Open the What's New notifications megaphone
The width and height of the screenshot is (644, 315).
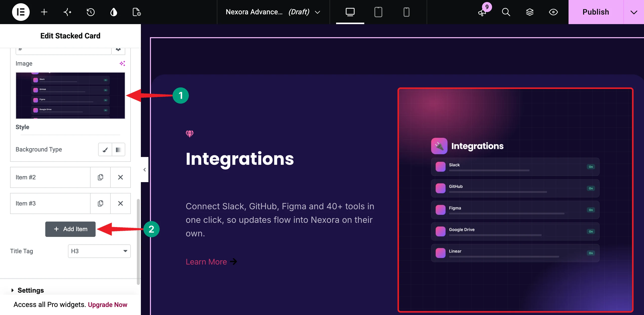tap(482, 13)
